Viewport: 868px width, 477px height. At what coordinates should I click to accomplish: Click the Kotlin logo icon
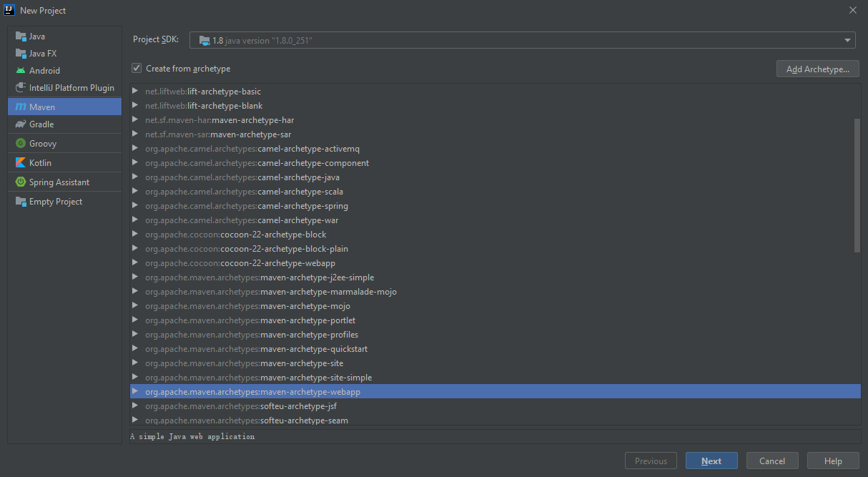click(x=20, y=162)
